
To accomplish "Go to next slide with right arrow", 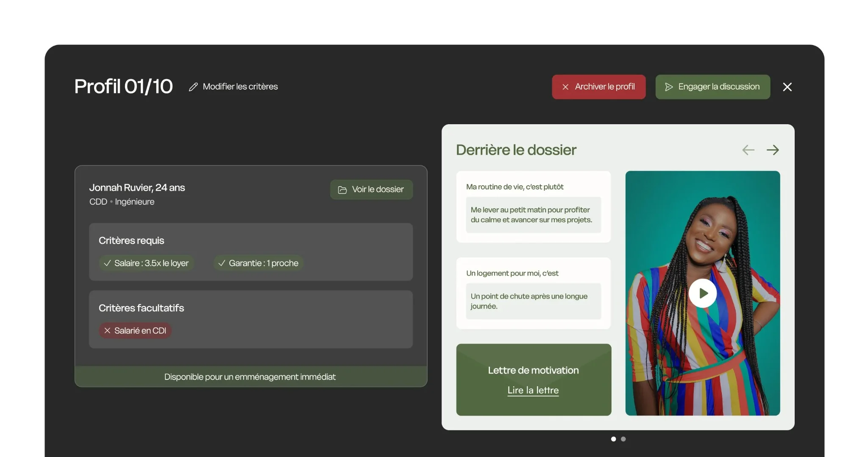I will pyautogui.click(x=773, y=150).
